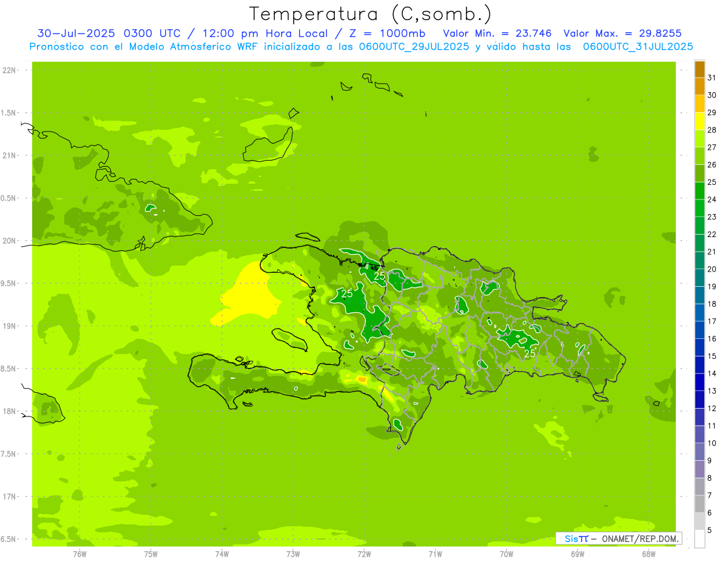Click the "20N" latitude axis label
This screenshot has height=562, width=728.
[x=9, y=241]
